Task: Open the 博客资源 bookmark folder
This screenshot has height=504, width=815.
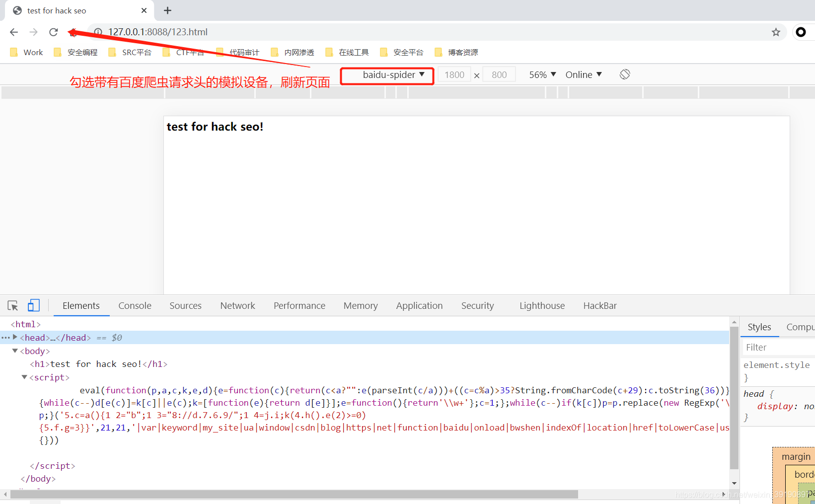Action: pyautogui.click(x=457, y=52)
